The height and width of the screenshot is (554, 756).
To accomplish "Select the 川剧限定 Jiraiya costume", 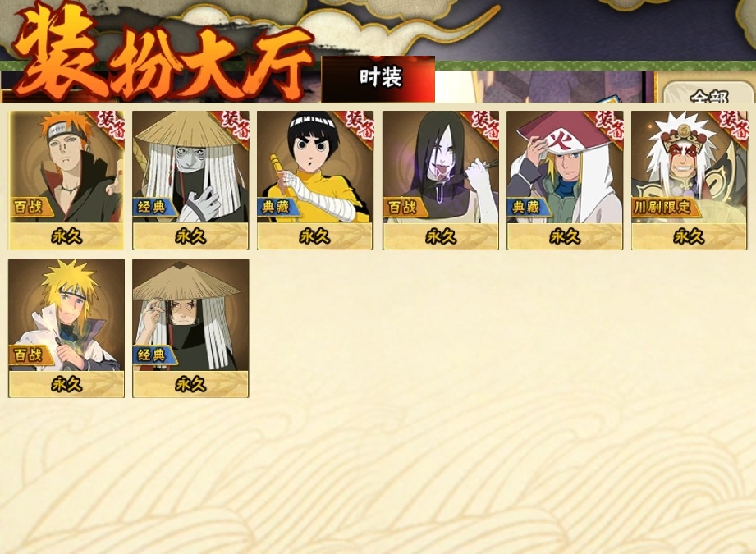I will pos(689,181).
